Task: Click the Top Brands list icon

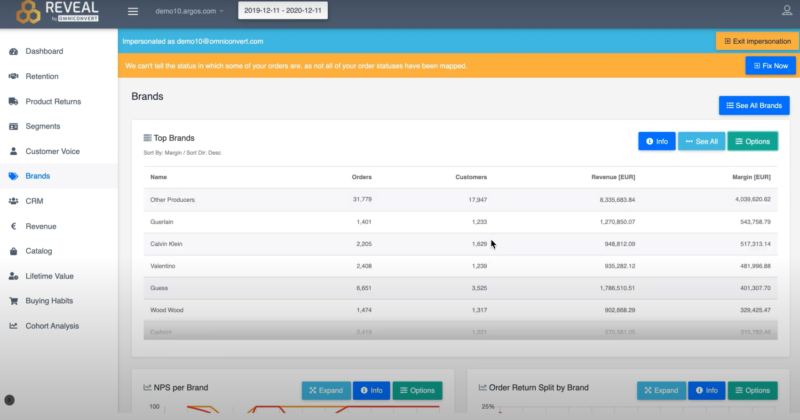Action: [147, 138]
